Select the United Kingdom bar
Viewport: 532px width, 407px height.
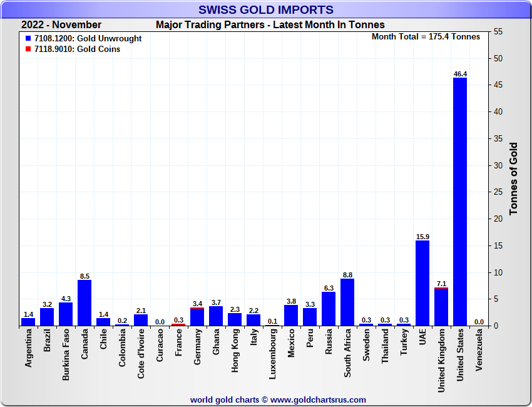pyautogui.click(x=441, y=307)
